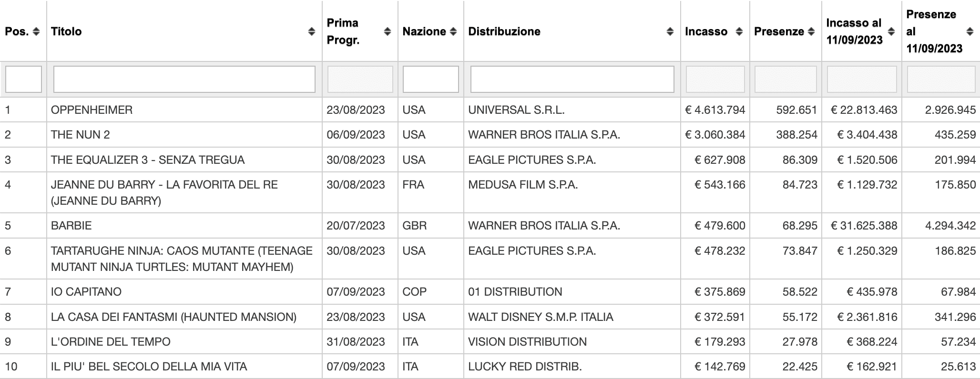The width and height of the screenshot is (980, 379).
Task: Click WALT DISNEY S.M.P. ITALIA cell
Action: pyautogui.click(x=541, y=317)
